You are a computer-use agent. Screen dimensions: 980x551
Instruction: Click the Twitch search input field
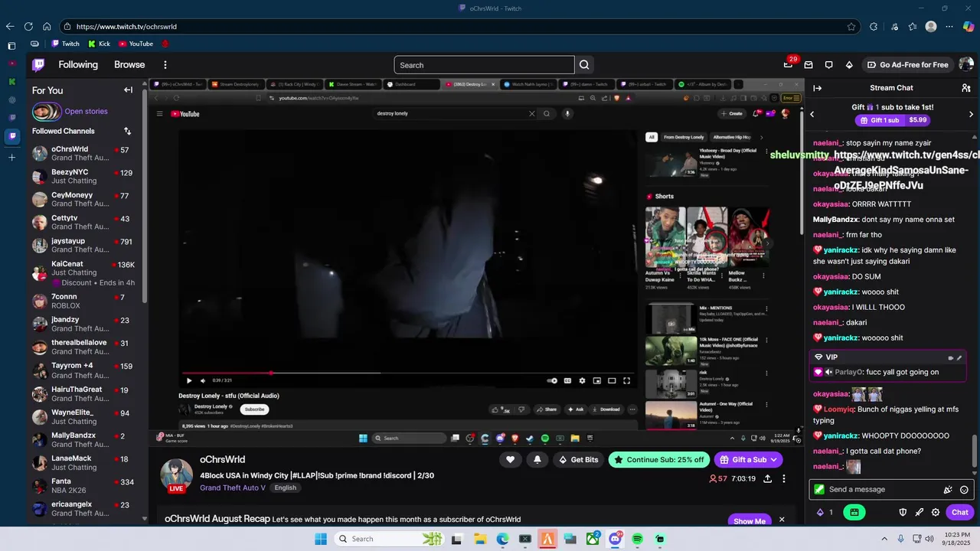[x=484, y=65]
